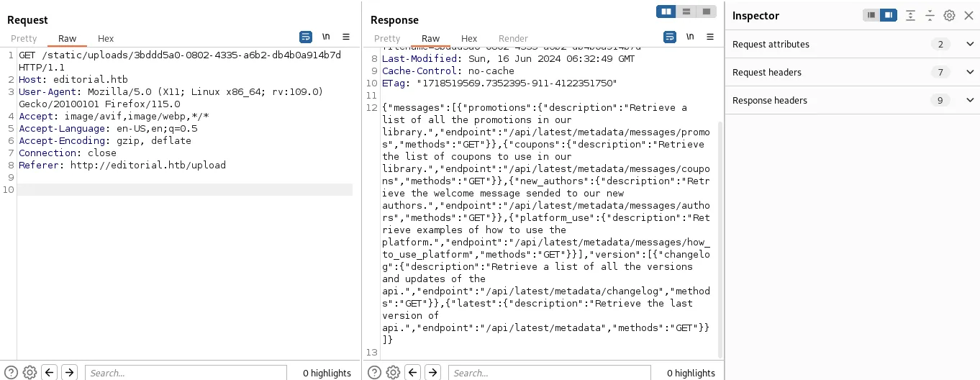Select the Request Raw tab
This screenshot has height=380, width=980.
coord(68,38)
